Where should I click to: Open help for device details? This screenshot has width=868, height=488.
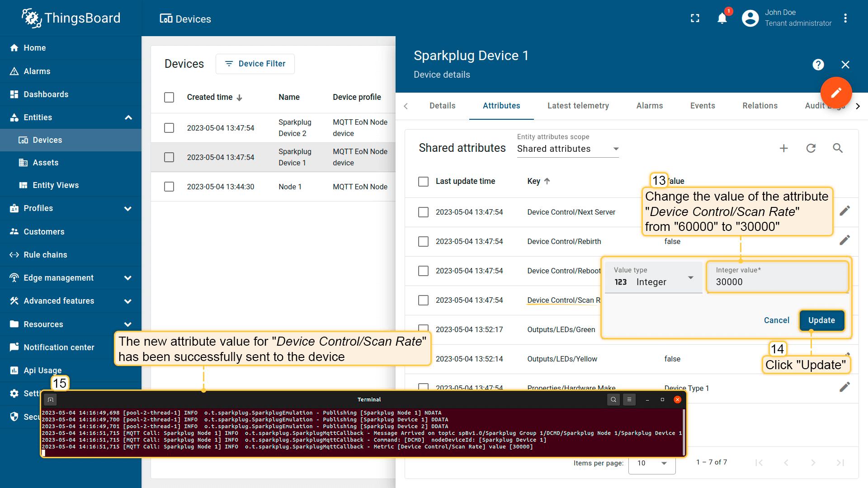click(x=818, y=65)
